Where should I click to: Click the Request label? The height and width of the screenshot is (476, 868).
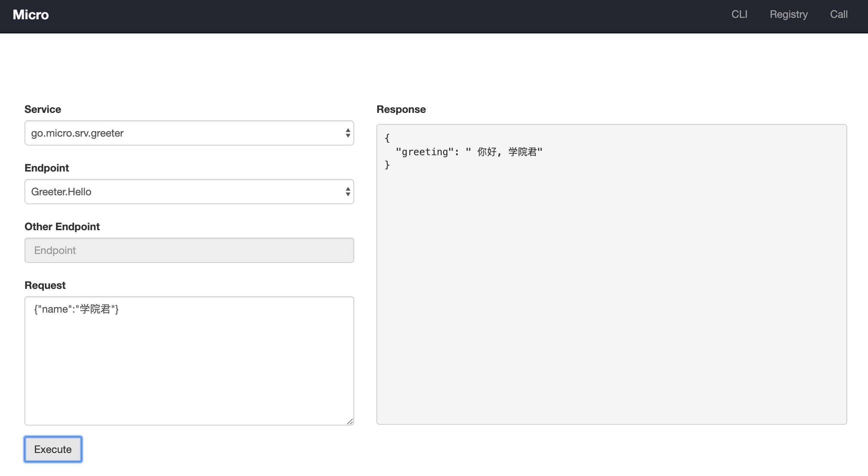click(x=45, y=286)
